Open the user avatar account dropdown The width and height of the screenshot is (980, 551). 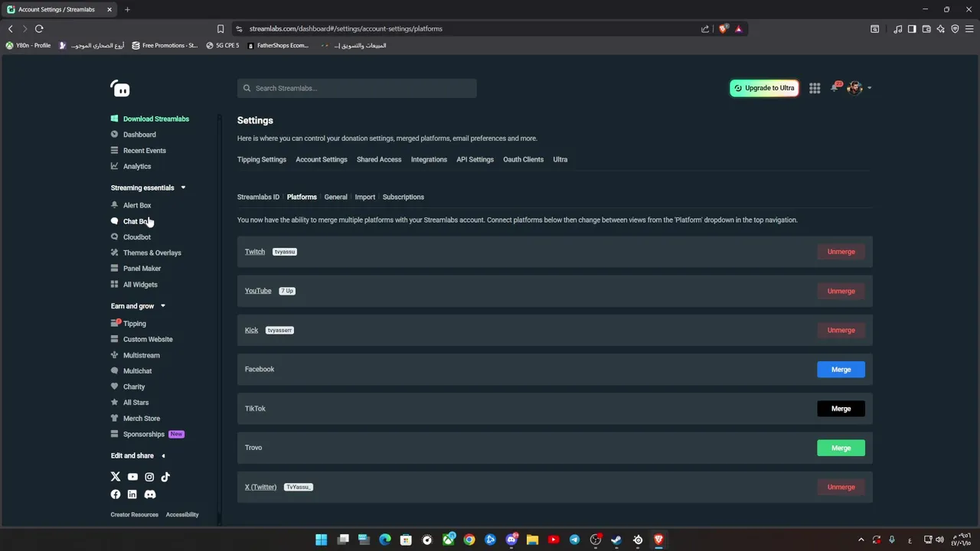859,88
